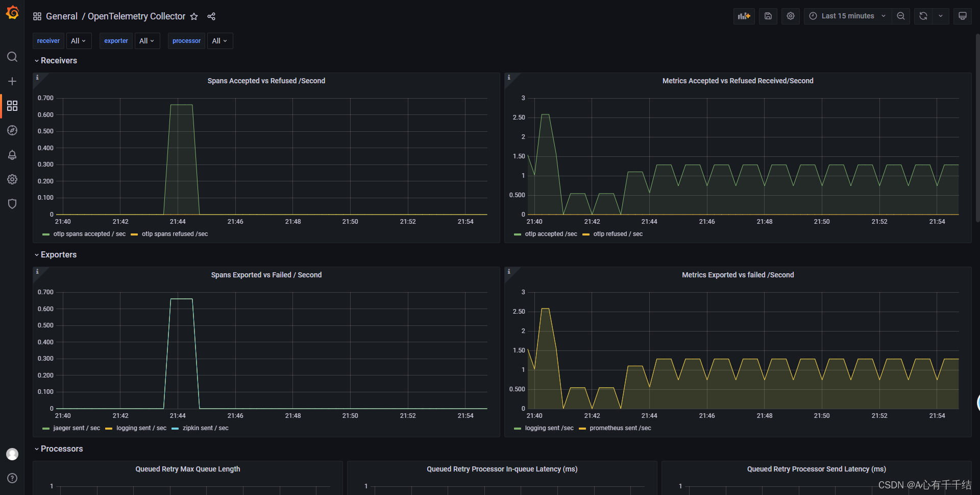The height and width of the screenshot is (495, 980).
Task: Open dashboard settings gear in toolbar
Action: (x=791, y=16)
